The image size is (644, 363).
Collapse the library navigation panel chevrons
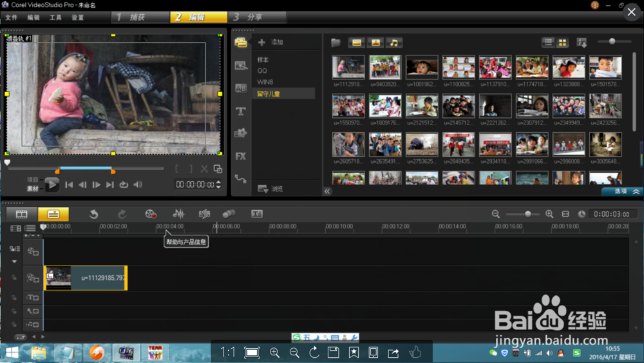pos(327,191)
